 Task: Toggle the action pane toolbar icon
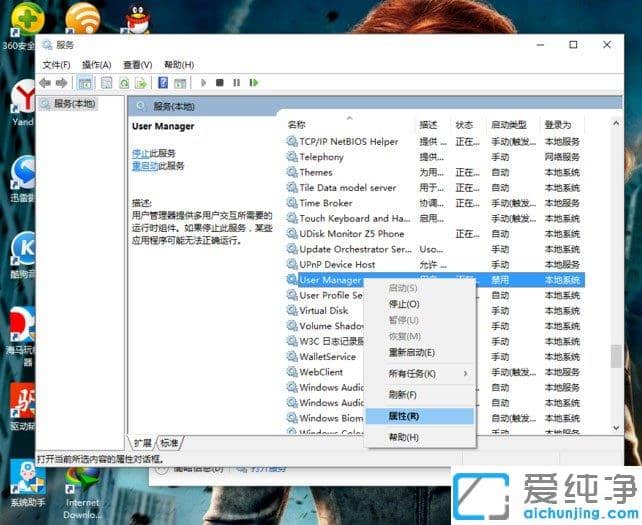tap(180, 83)
